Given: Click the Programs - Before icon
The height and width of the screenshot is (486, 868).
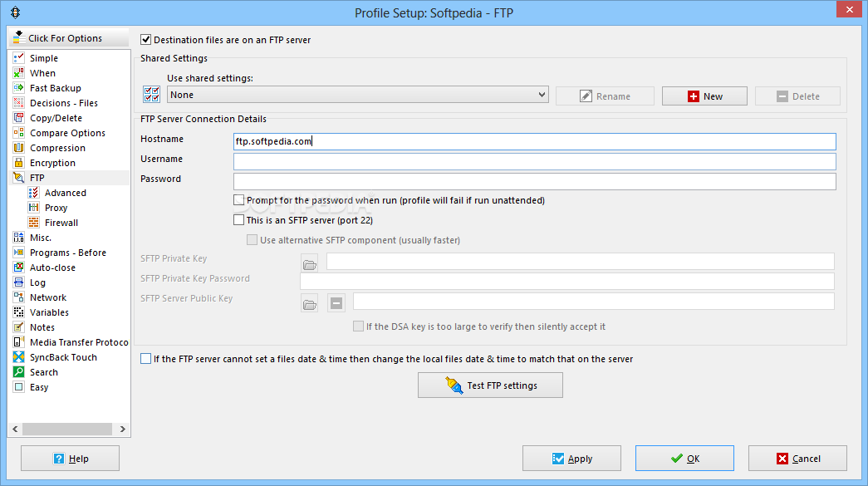Looking at the screenshot, I should pyautogui.click(x=19, y=252).
